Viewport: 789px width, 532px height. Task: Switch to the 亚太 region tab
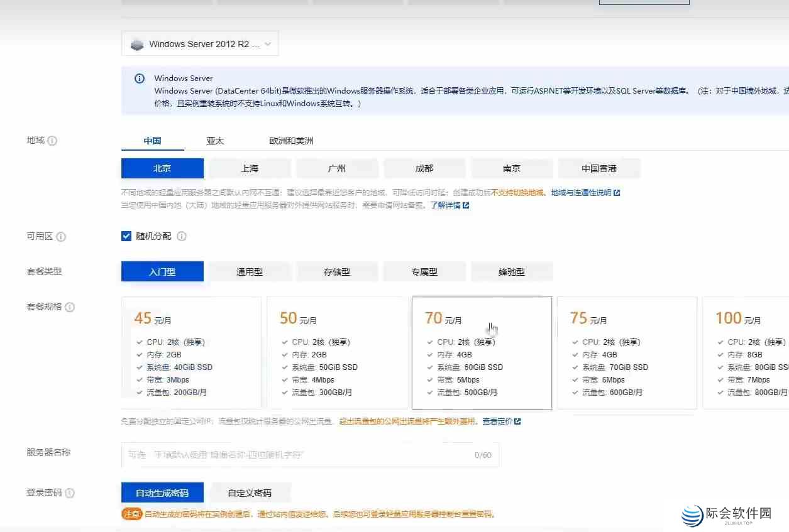coord(214,141)
